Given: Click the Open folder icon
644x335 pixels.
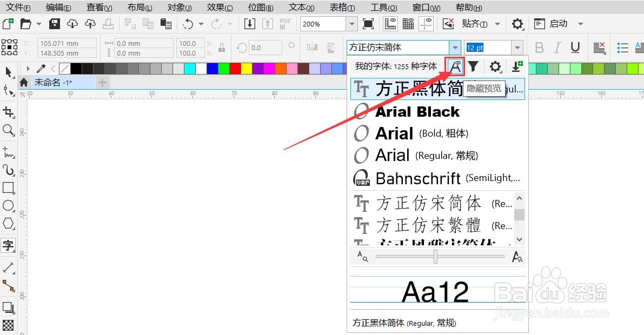Looking at the screenshot, I should coord(25,24).
